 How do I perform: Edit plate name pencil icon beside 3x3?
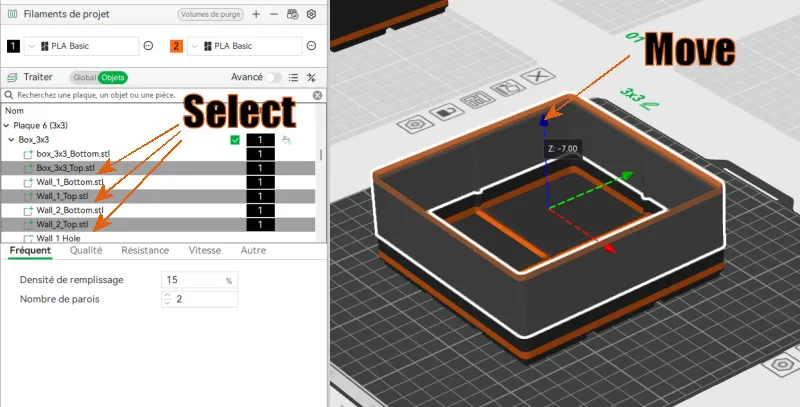coord(651,106)
